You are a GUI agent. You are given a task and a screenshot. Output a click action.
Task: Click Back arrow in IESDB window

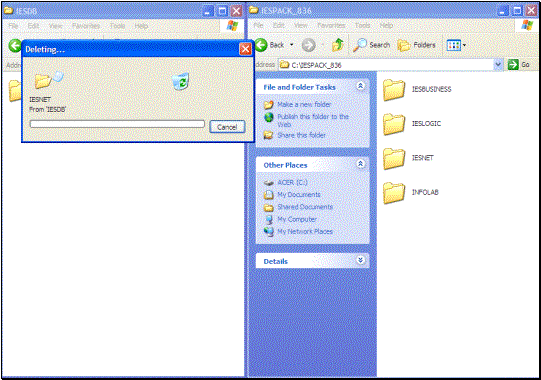click(x=14, y=46)
